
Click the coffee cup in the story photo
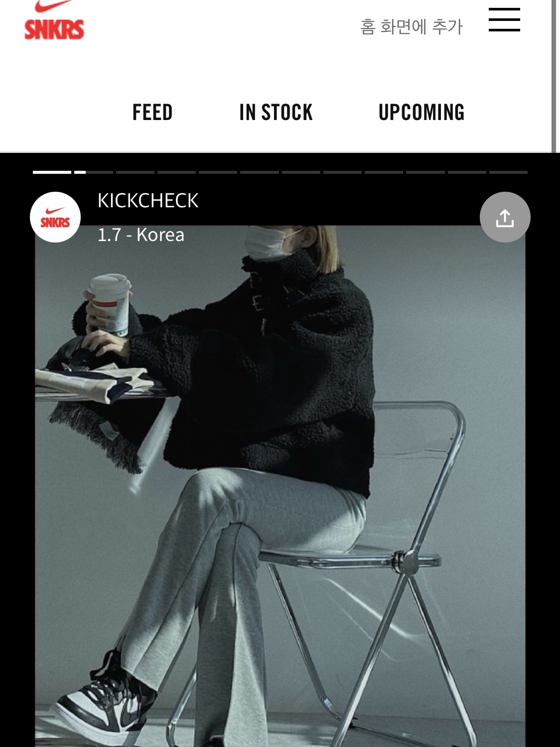(109, 305)
